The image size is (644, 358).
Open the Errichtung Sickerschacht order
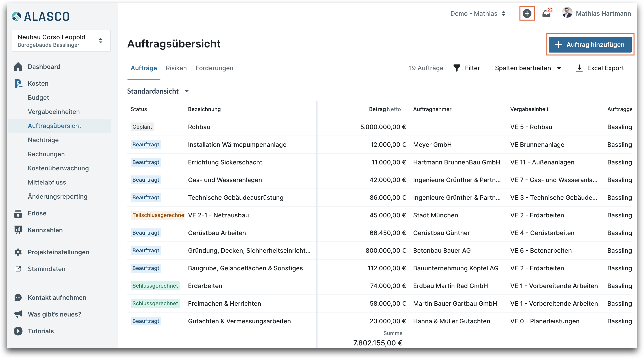(225, 162)
